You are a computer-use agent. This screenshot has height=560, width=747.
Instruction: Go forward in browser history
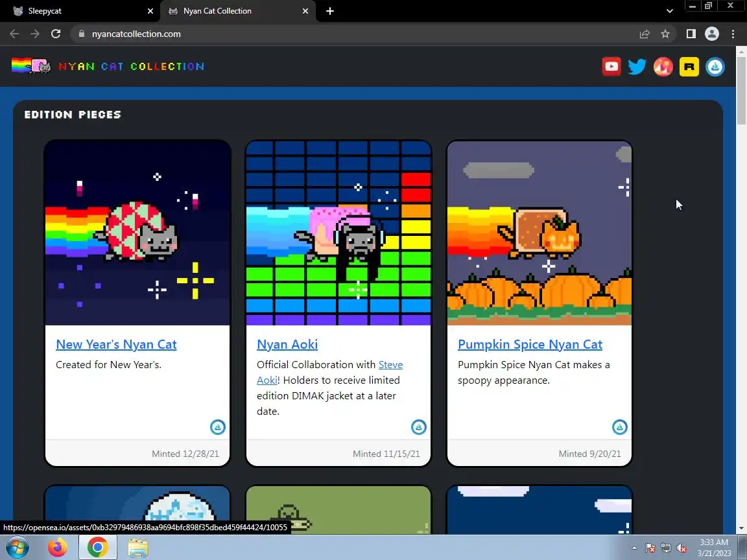(x=35, y=34)
